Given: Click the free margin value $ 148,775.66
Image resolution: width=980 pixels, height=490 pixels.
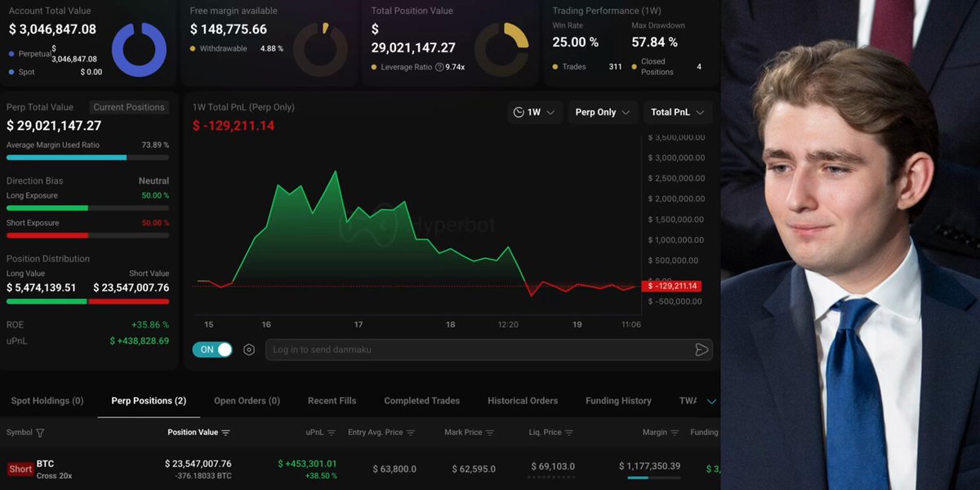Looking at the screenshot, I should tap(229, 29).
